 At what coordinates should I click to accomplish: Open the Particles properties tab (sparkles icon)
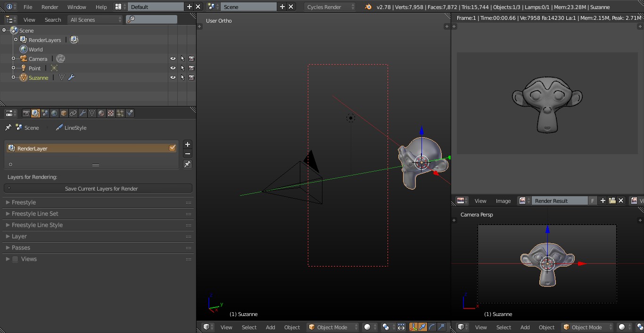[120, 113]
